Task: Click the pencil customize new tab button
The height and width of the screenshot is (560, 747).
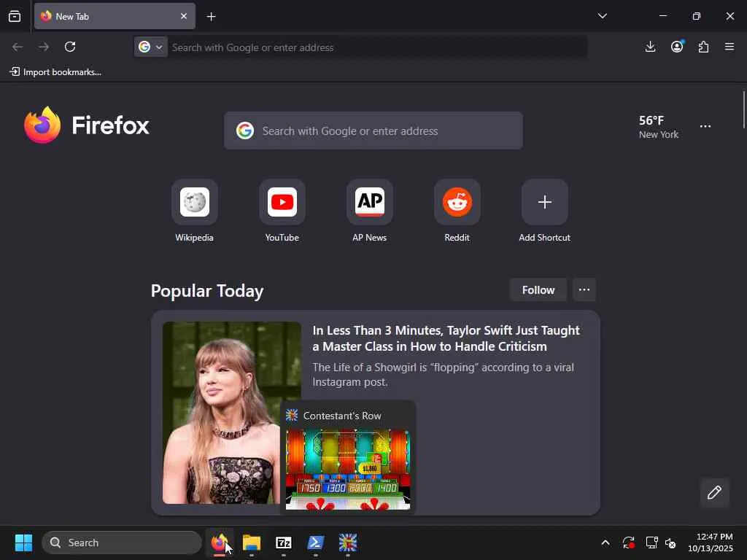Action: click(714, 492)
